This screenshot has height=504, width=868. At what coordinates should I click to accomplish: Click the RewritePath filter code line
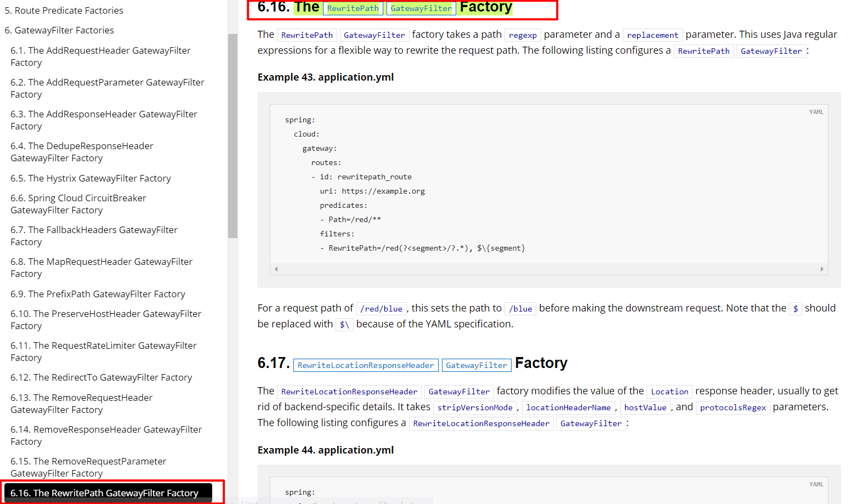click(422, 248)
